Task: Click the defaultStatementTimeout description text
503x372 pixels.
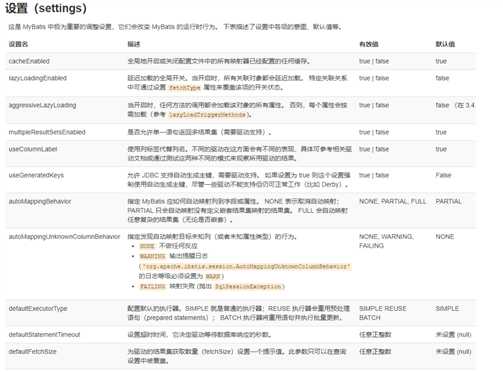Action: click(199, 334)
